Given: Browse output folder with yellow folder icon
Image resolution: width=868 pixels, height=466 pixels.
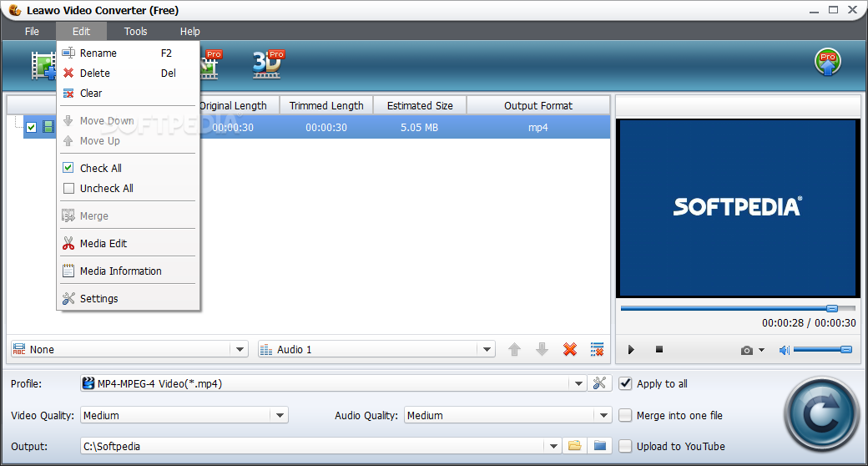Looking at the screenshot, I should (x=575, y=445).
